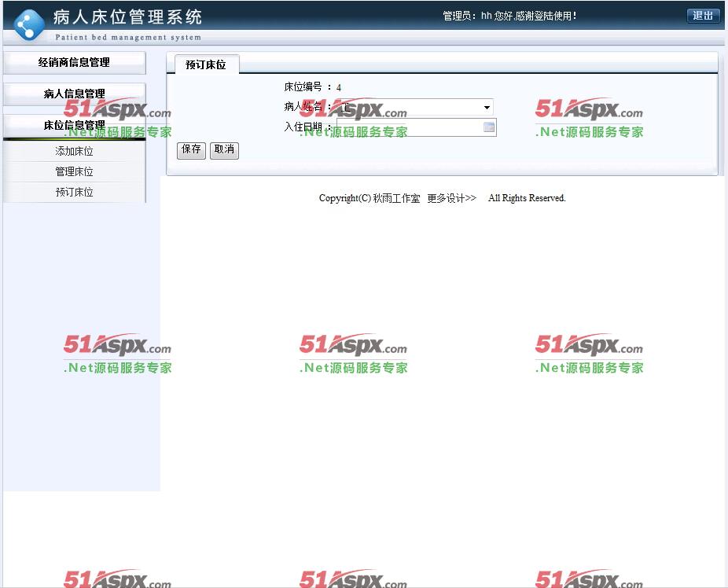Click the 病人床位管理系统 title text

click(x=127, y=17)
